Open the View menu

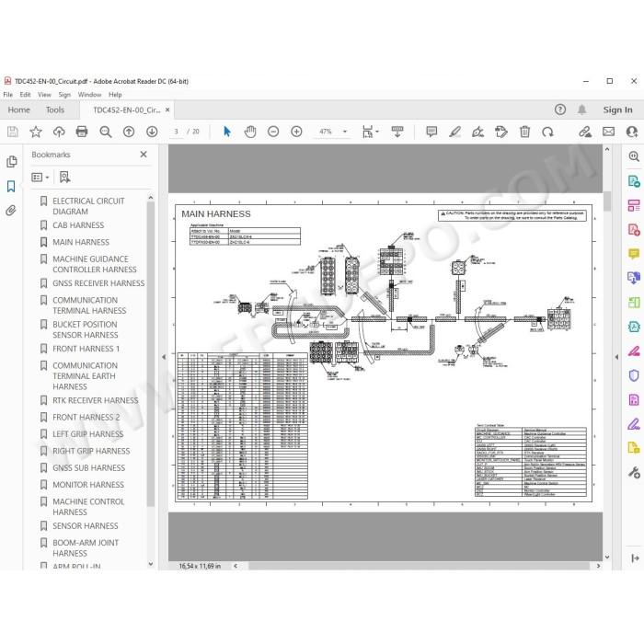pos(45,95)
